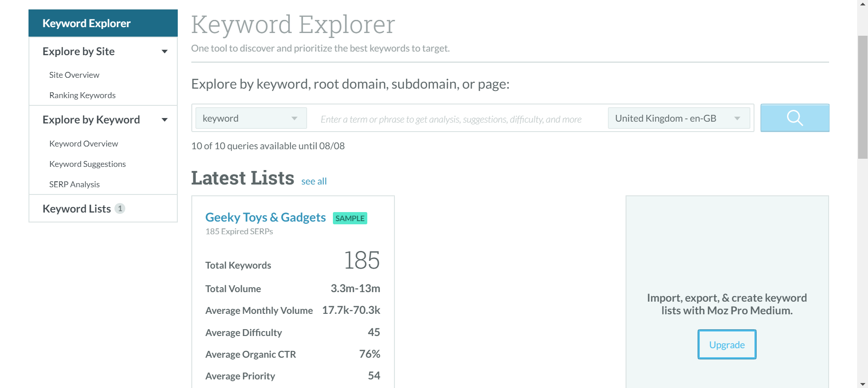
Task: Go to Ranking Keywords page
Action: click(x=82, y=95)
